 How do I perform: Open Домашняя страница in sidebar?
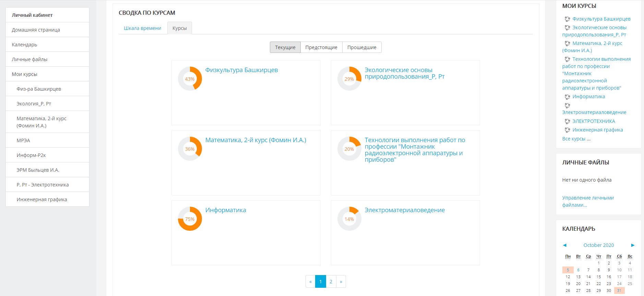47,30
